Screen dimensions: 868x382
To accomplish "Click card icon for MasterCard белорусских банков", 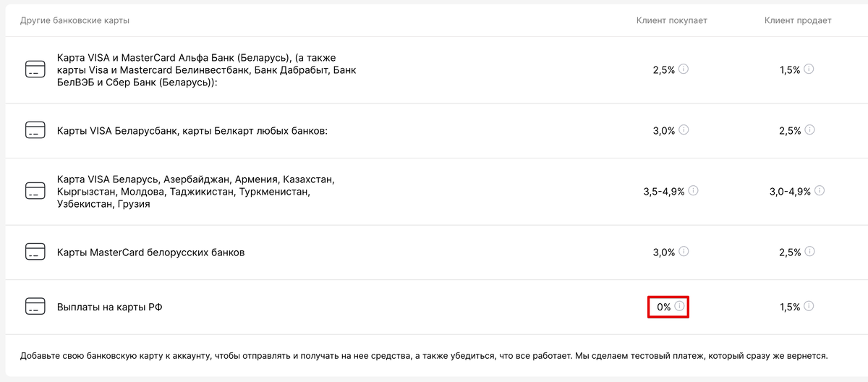I will pyautogui.click(x=35, y=252).
